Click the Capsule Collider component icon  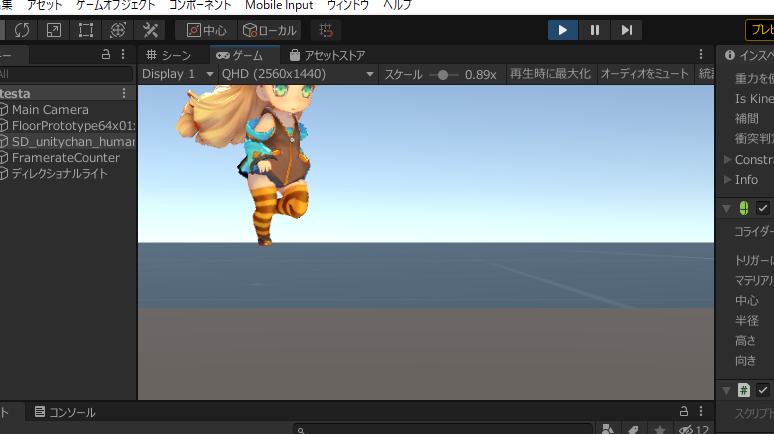click(x=744, y=208)
